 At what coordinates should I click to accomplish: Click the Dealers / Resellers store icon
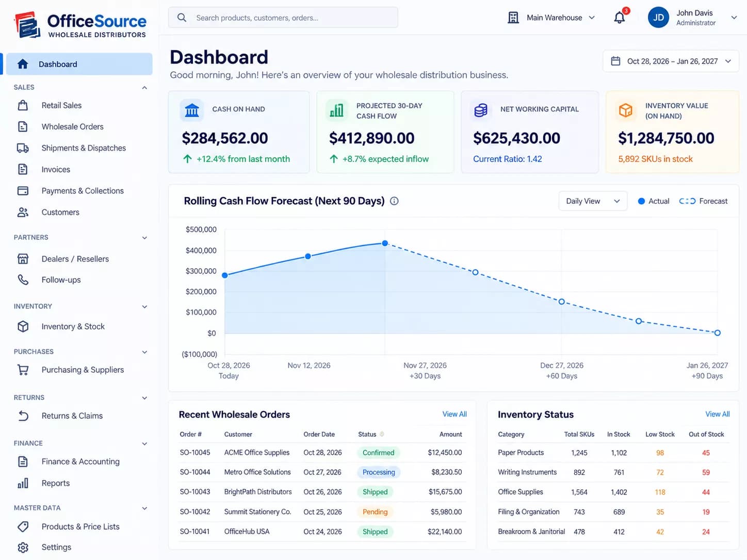click(x=23, y=259)
